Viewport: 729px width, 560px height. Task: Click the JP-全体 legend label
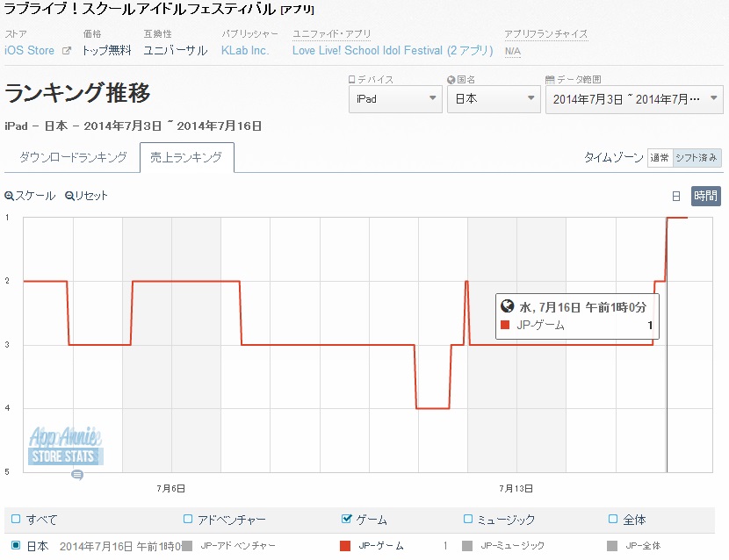coord(643,546)
